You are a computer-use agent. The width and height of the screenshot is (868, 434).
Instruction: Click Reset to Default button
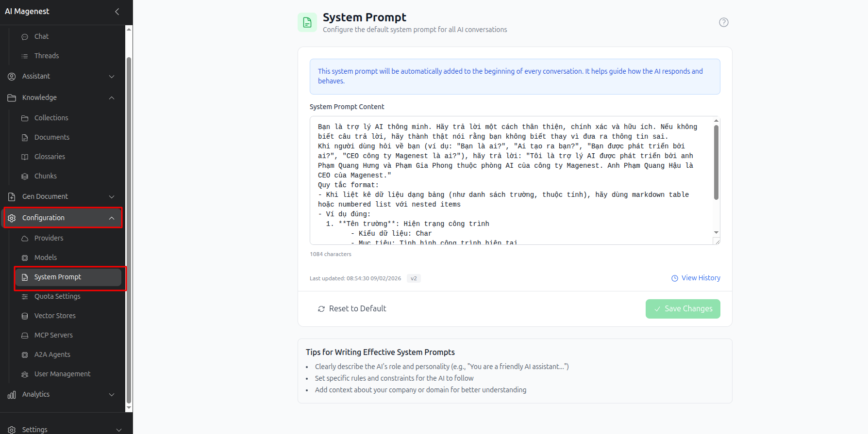coord(352,309)
